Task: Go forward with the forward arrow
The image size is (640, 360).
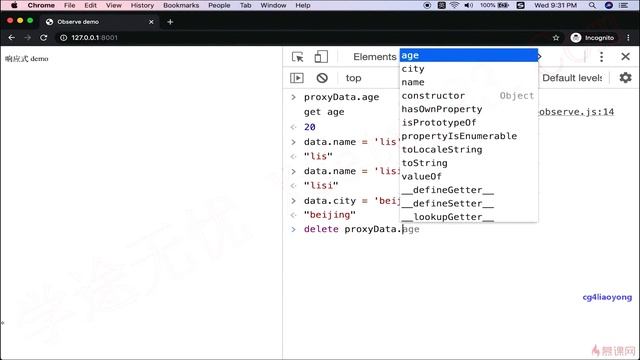Action: coord(27,38)
